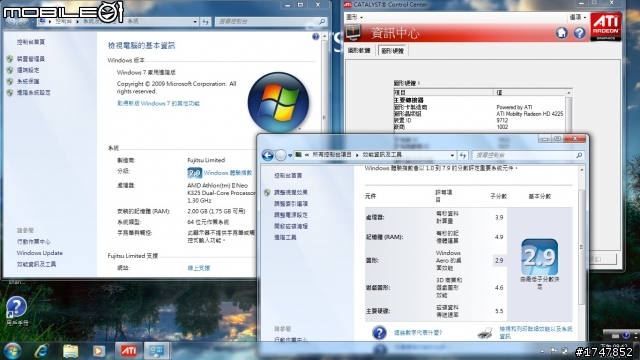Open Windows Media Player from taskbar
The height and width of the screenshot is (360, 640).
98,351
